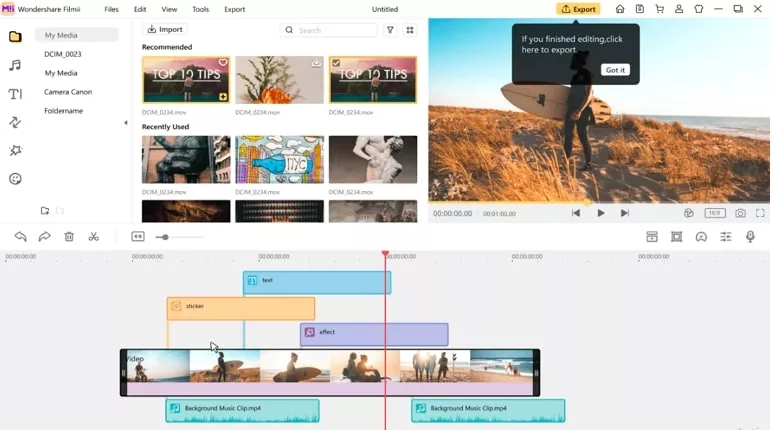Click the add new folder icon
Image resolution: width=772 pixels, height=430 pixels.
click(45, 211)
